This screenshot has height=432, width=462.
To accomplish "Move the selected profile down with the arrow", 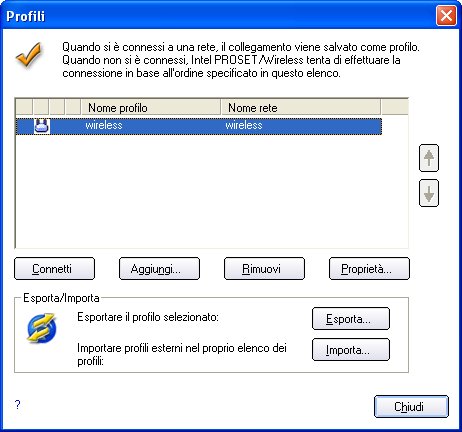I will point(429,193).
